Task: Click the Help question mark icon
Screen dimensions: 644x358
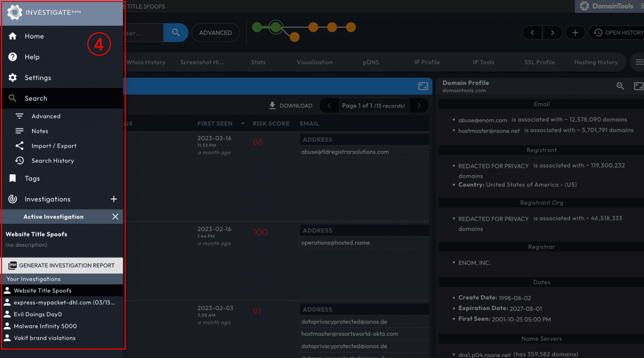Action: coord(13,57)
